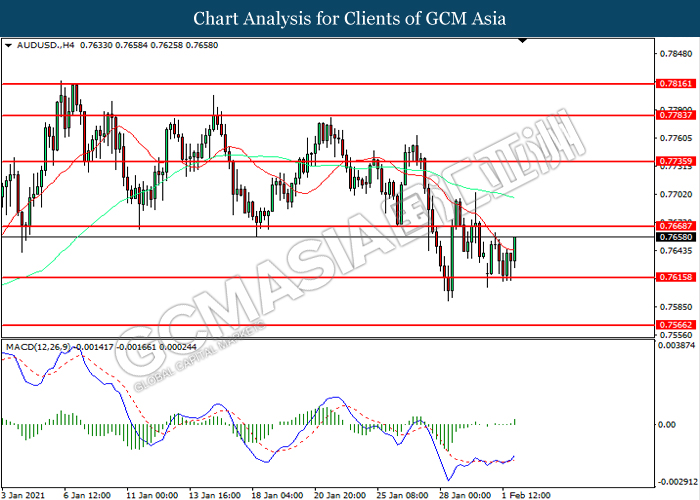The image size is (700, 500).
Task: Click the 28 Jan 00:00 time label
Action: [464, 495]
